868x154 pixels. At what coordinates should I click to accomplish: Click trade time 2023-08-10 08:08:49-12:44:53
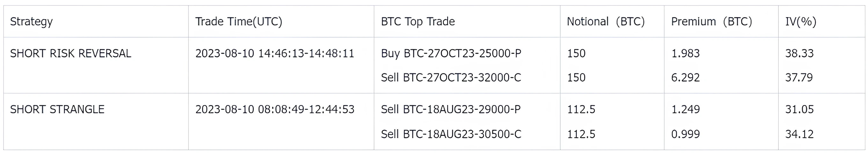click(275, 109)
